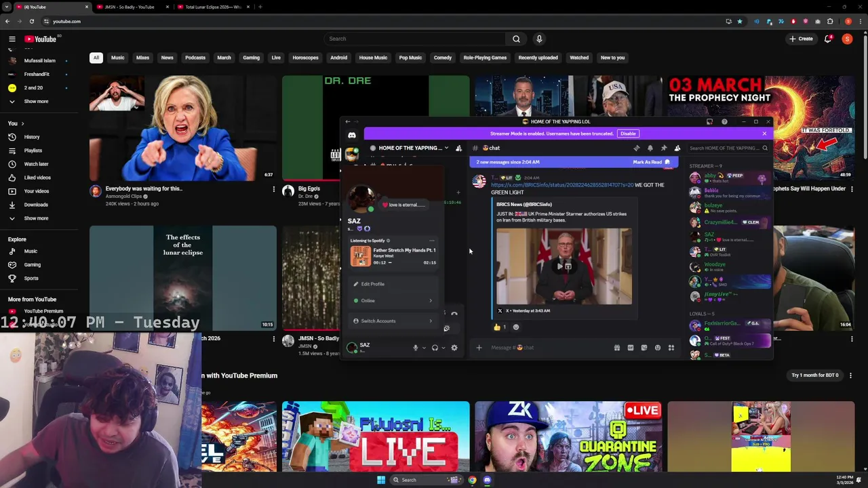Open Liked videos in the YouTube sidebar
This screenshot has width=868, height=488.
pos(37,178)
